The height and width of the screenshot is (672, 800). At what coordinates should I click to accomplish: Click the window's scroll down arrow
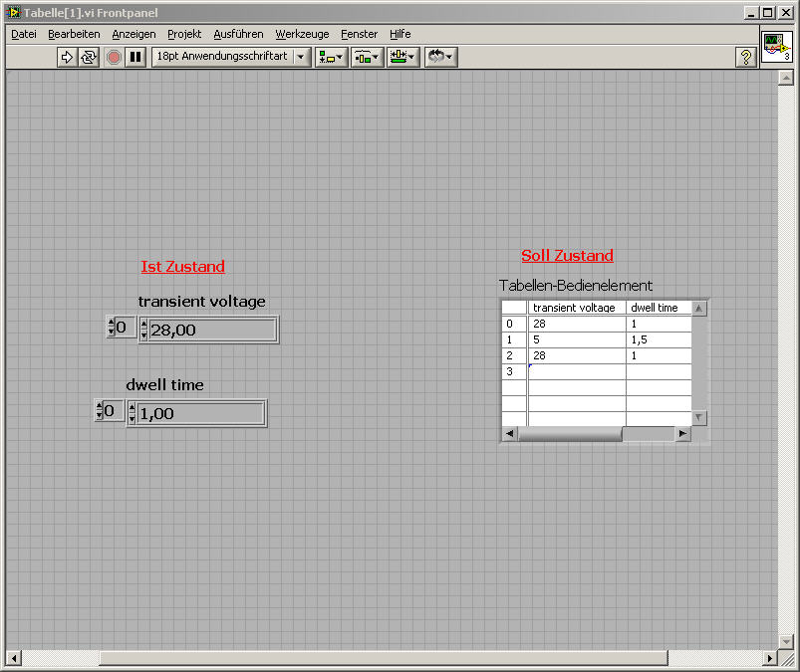[x=786, y=642]
